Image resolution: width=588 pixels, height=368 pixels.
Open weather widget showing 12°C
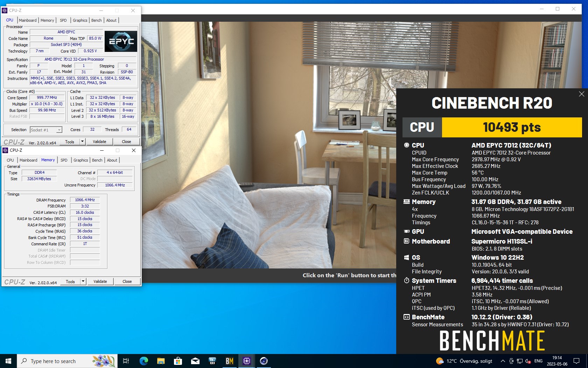pyautogui.click(x=464, y=361)
